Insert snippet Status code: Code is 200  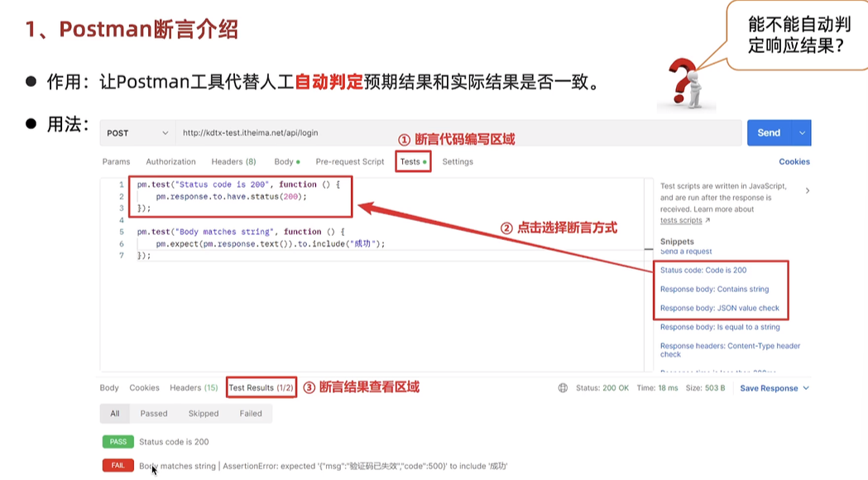(x=703, y=270)
